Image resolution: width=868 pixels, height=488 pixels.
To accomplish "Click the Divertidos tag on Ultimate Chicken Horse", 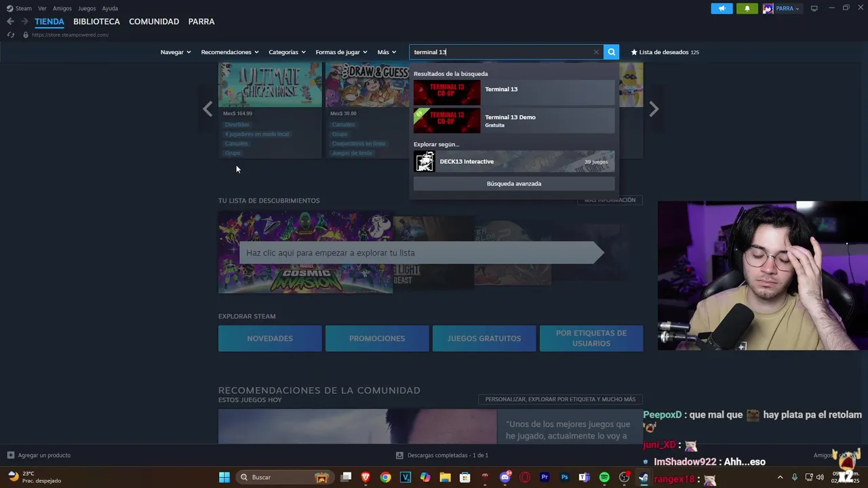I will tap(237, 125).
